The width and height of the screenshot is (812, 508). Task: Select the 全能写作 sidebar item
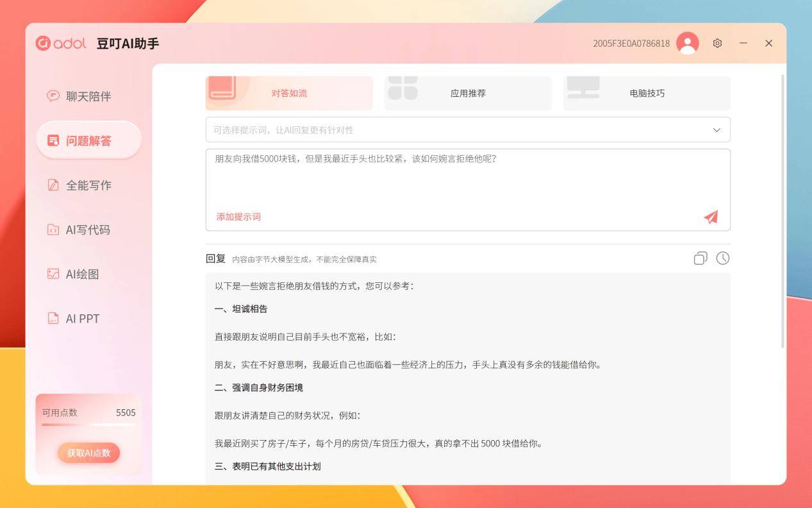click(88, 185)
